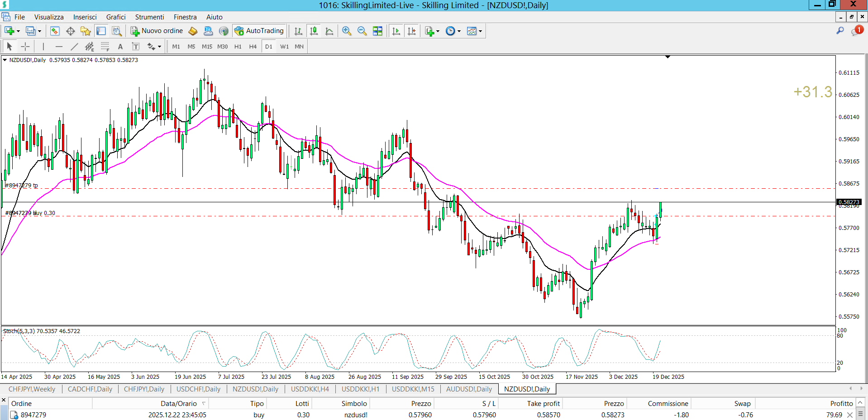This screenshot has height=420, width=868.
Task: Switch timeframe to H4
Action: coord(253,47)
